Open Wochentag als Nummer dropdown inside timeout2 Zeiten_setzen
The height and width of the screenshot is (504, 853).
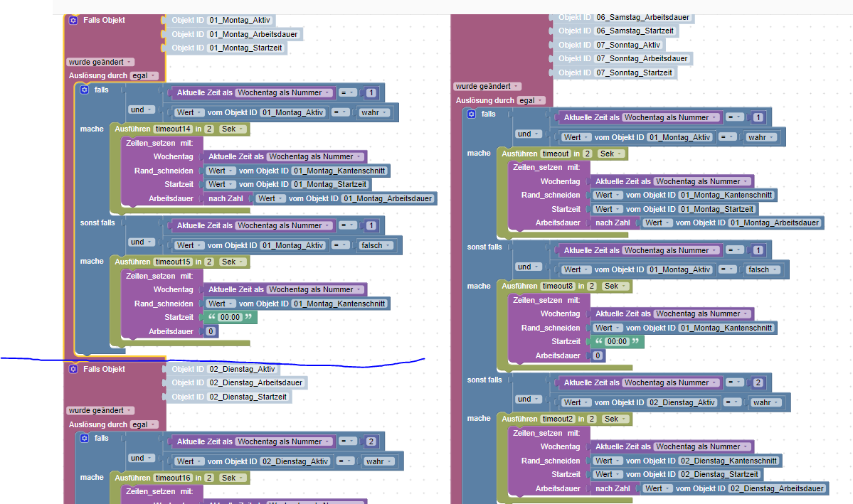click(701, 447)
